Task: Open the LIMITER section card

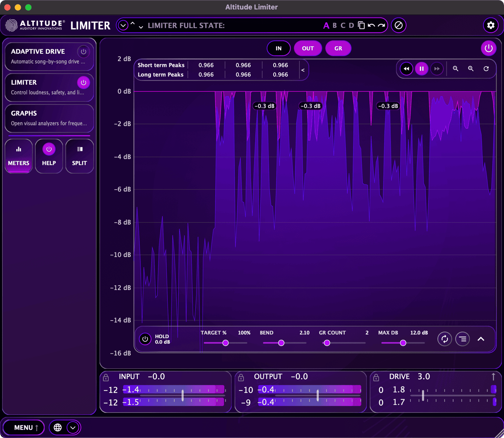Action: tap(49, 87)
